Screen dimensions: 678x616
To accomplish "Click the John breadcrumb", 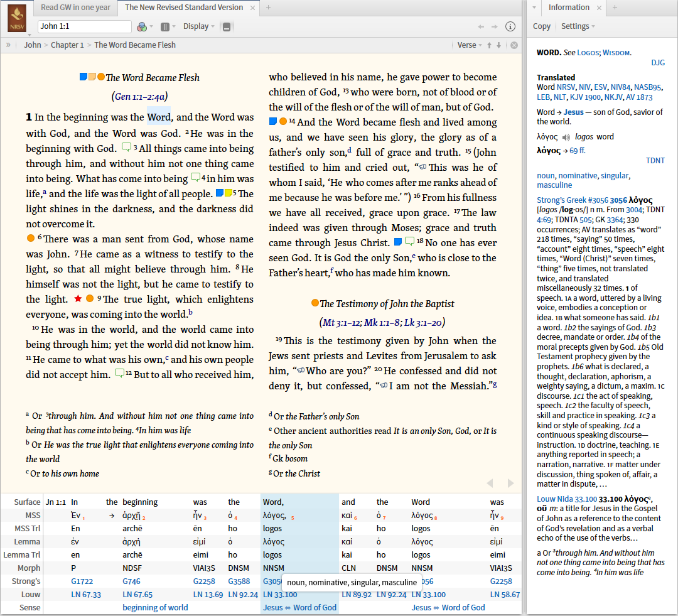I will pos(33,45).
